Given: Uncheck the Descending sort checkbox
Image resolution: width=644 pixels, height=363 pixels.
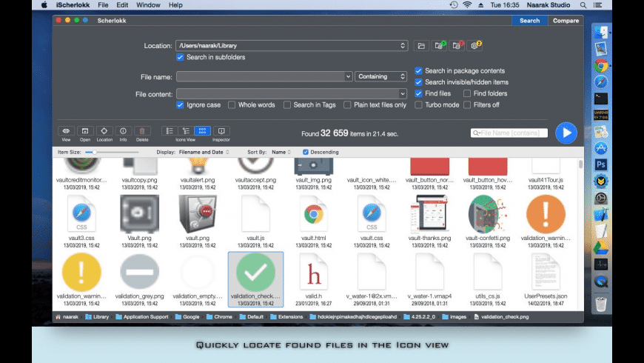Looking at the screenshot, I should click(306, 152).
